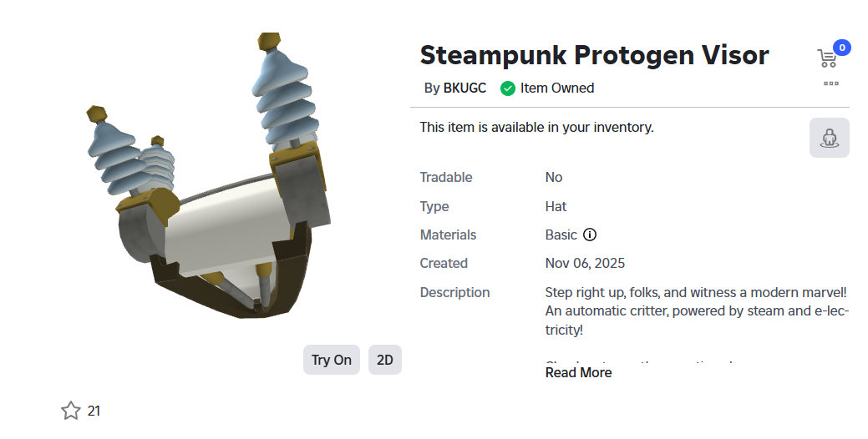Click the Materials info icon
This screenshot has height=439, width=868.
590,235
